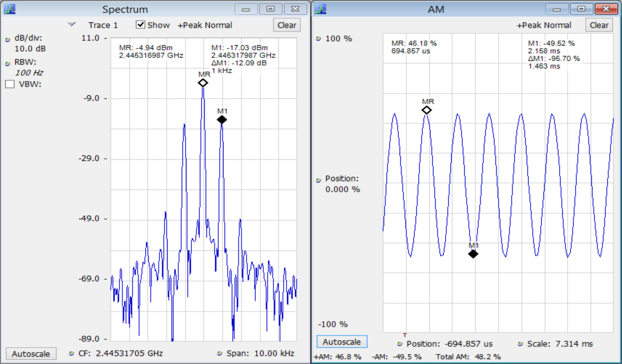This screenshot has height=364, width=622.
Task: Click the AM 100 % top-scale knob icon
Action: pos(318,38)
